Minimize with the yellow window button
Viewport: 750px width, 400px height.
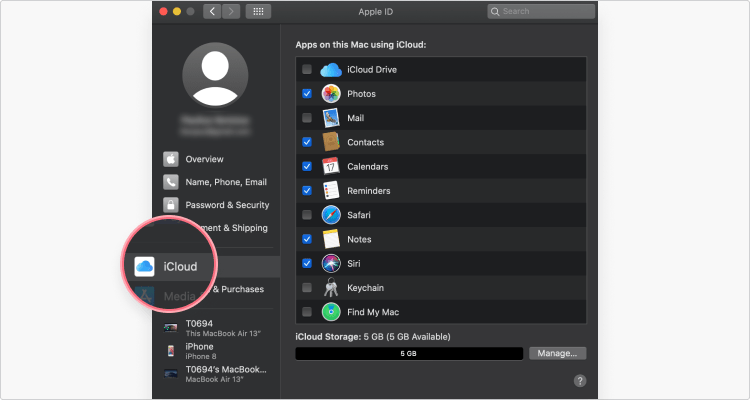(x=176, y=11)
